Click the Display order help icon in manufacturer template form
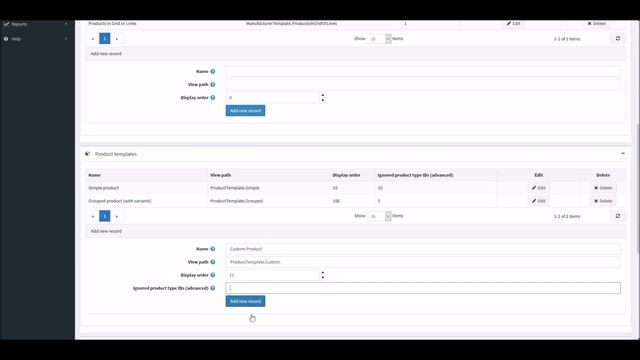The height and width of the screenshot is (360, 640). [x=213, y=98]
